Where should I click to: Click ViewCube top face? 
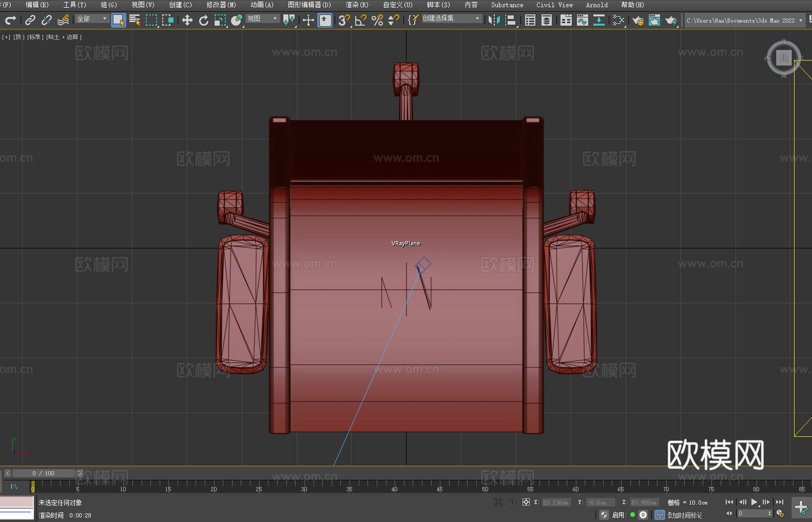click(784, 57)
